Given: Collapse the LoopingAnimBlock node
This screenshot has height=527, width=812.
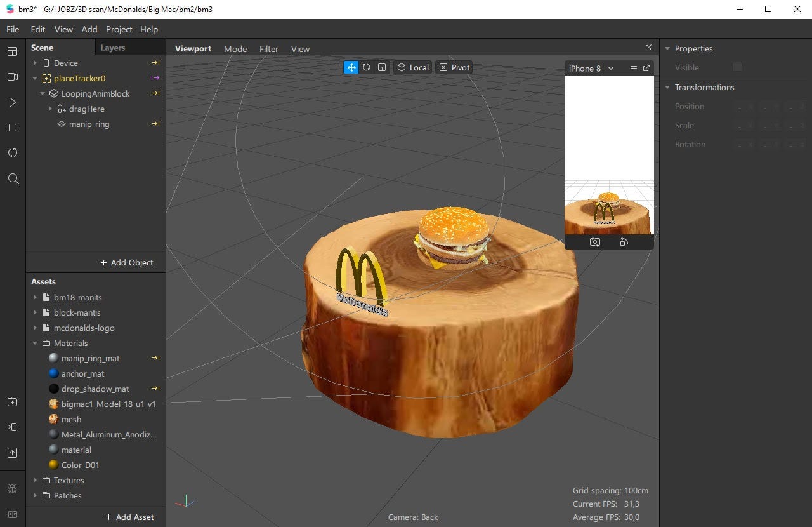Looking at the screenshot, I should [43, 93].
